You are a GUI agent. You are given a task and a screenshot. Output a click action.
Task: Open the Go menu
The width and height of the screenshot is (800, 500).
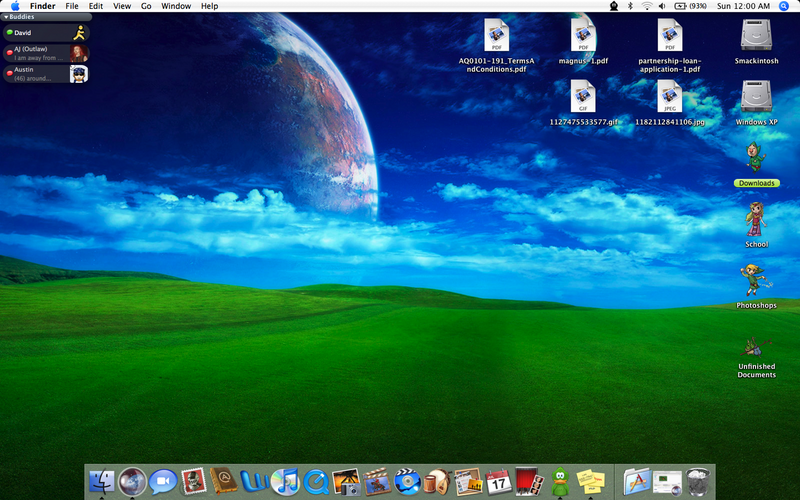click(x=146, y=6)
